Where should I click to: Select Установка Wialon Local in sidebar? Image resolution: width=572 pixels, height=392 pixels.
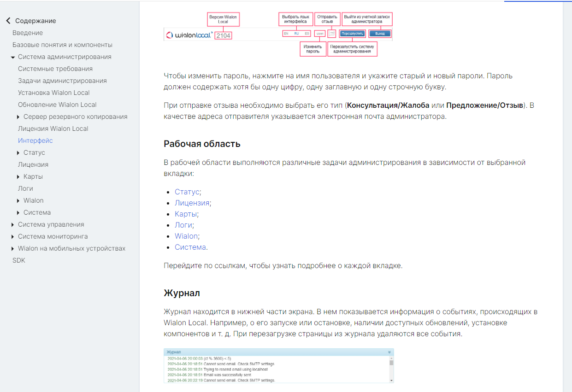(54, 93)
